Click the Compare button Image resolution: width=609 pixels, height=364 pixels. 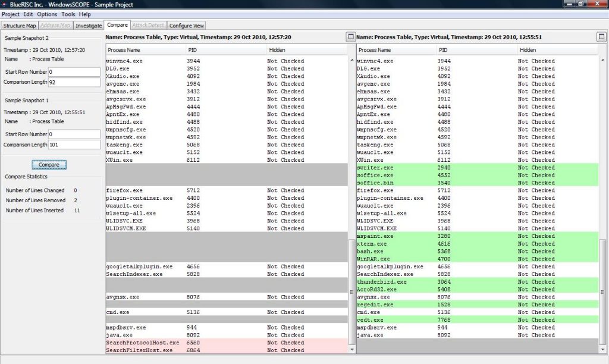click(x=49, y=165)
